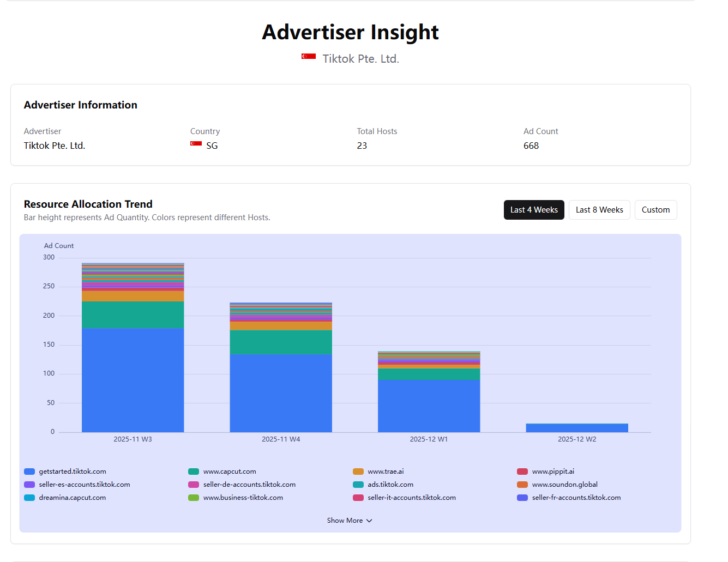
Task: Click the Advertiser Insight page title
Action: click(351, 32)
